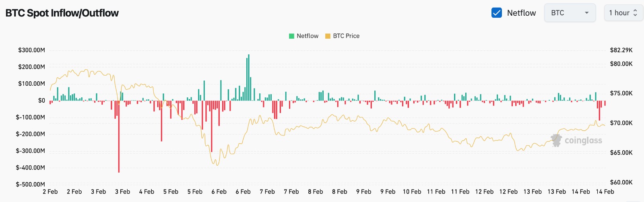
Task: Click the largest red outflow bar
Action: coord(119,137)
